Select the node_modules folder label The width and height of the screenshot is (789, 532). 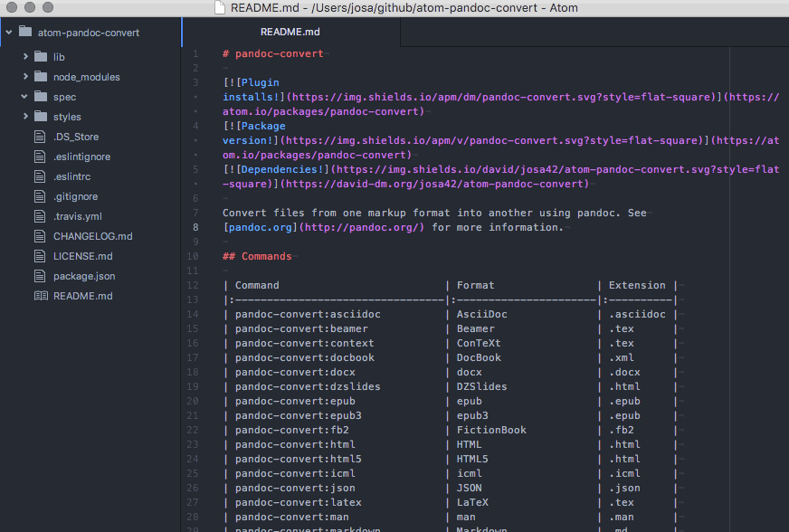(x=87, y=77)
